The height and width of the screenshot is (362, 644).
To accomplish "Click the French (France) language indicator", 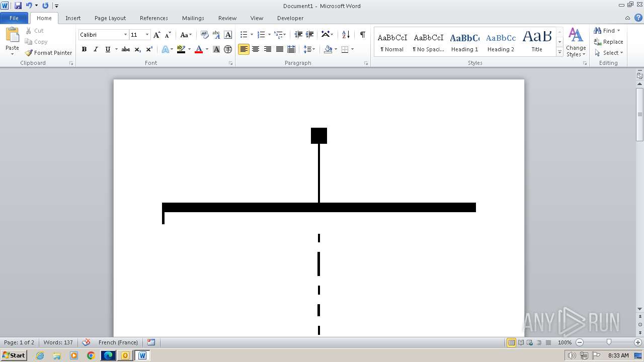I will [x=118, y=342].
